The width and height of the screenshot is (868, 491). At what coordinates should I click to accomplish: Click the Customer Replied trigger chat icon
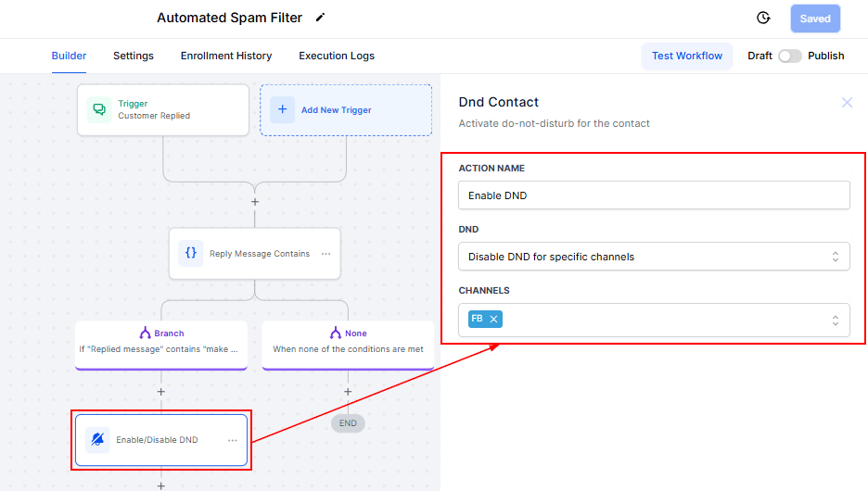click(x=99, y=109)
